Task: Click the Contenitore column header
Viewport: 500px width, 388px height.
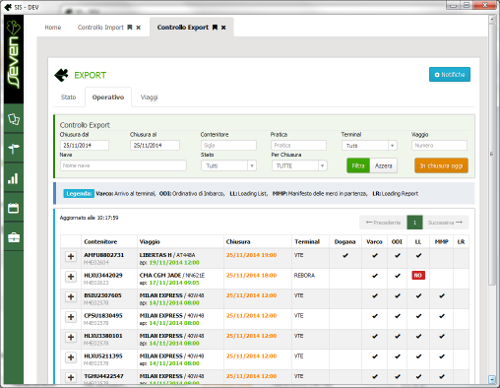Action: click(100, 242)
